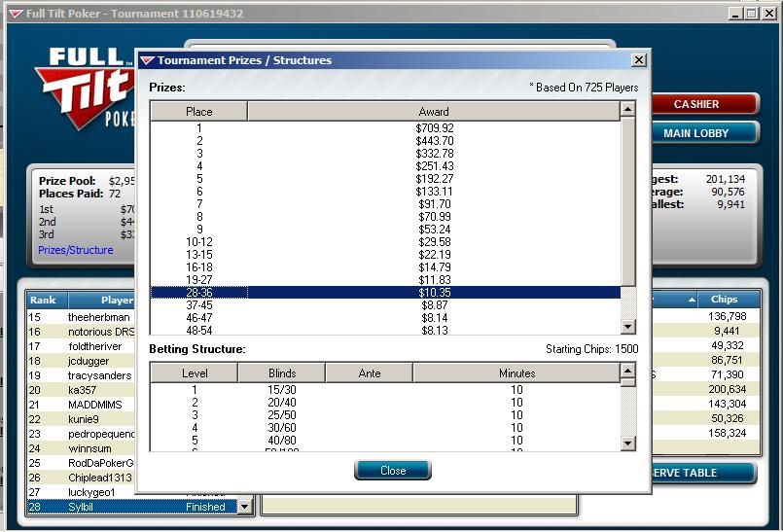783x532 pixels.
Task: Click the dialog title bar logo icon
Action: tap(147, 60)
